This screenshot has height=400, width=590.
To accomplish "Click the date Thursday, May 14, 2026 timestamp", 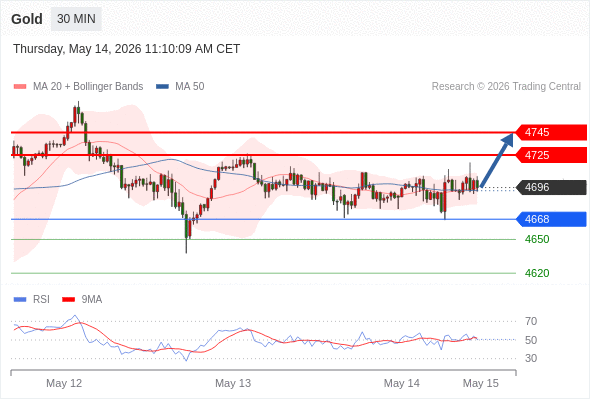I will pyautogui.click(x=126, y=49).
